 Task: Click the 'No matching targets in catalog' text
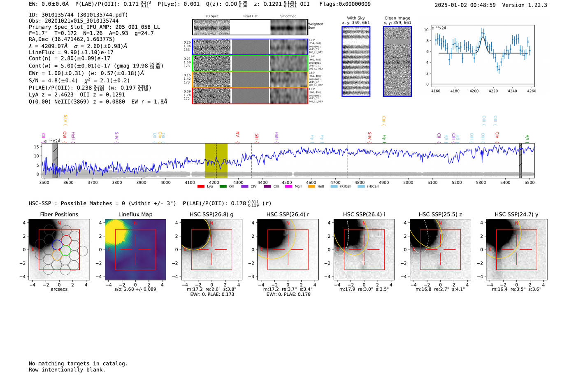[78, 364]
